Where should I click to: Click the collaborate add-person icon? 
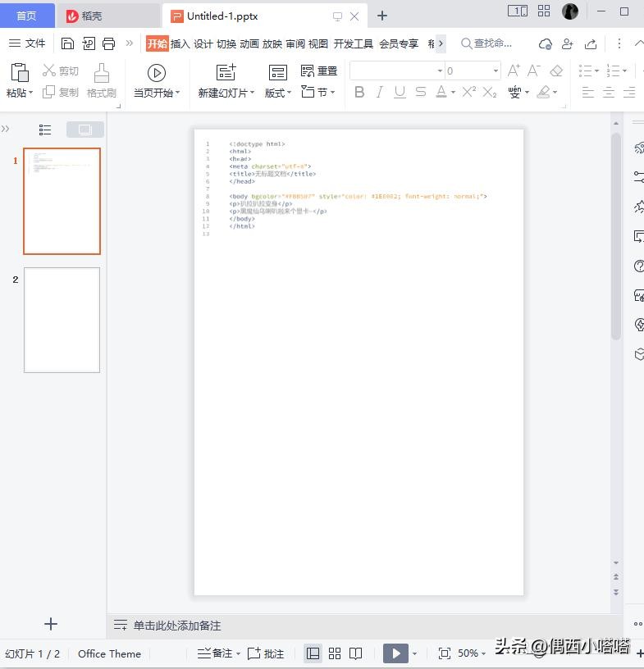click(568, 43)
